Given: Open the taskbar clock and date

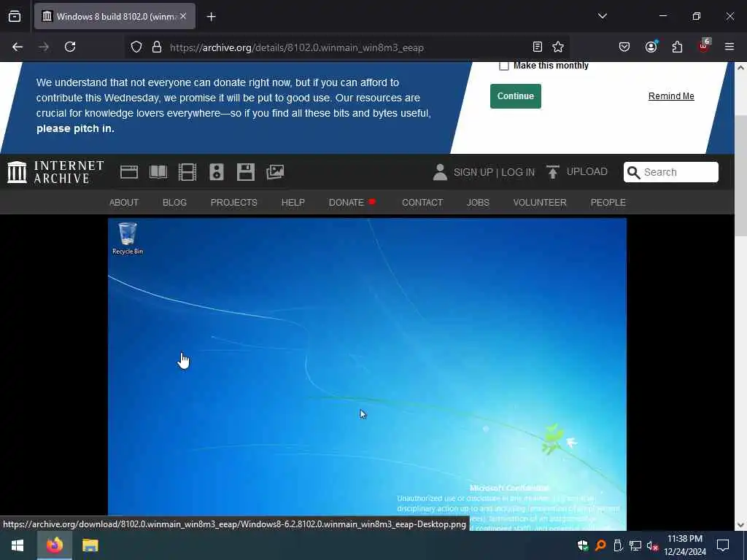Looking at the screenshot, I should (x=684, y=545).
